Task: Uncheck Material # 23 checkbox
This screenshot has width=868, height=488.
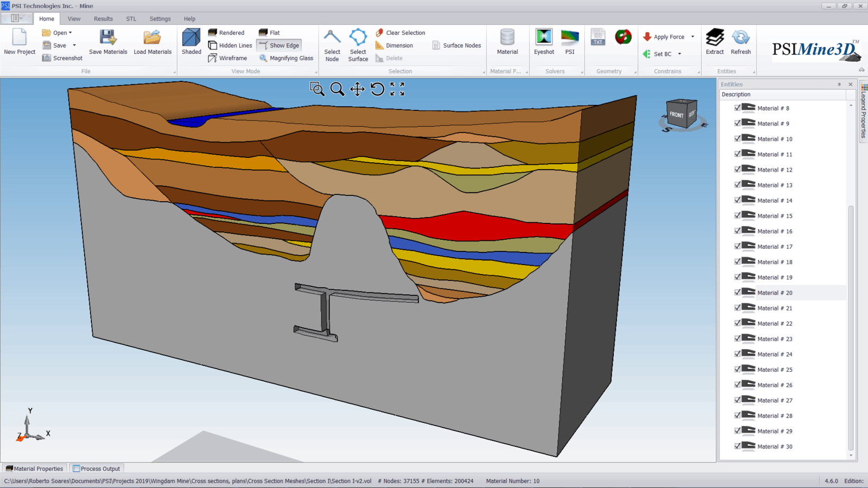Action: pyautogui.click(x=738, y=339)
